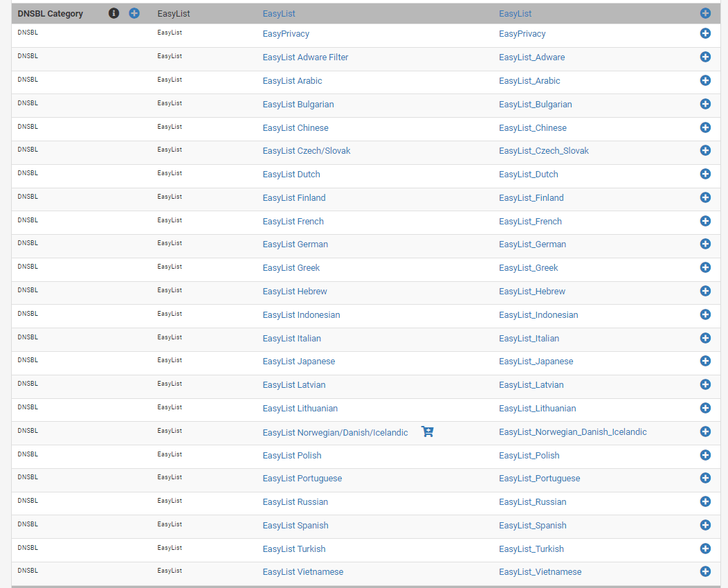Open the EasyList Norwegian/Danish/Icelandic link
728x588 pixels.
tap(335, 432)
